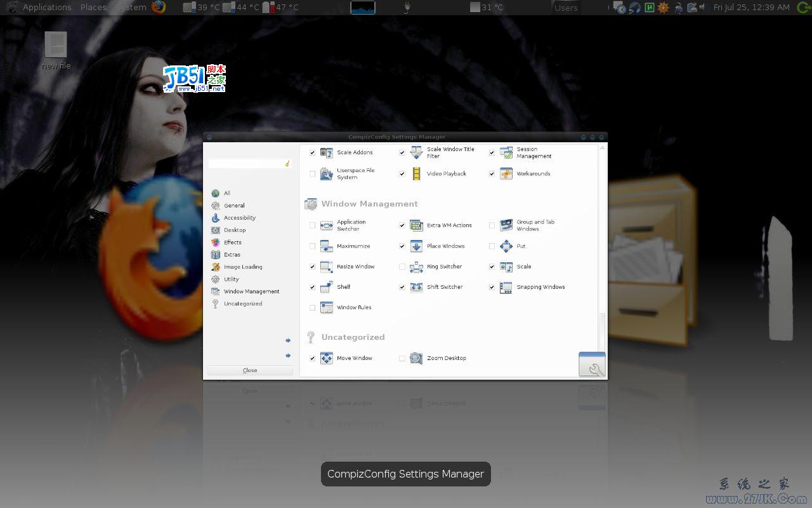Open the Group and Tab Windows icon
The height and width of the screenshot is (508, 812).
click(506, 225)
